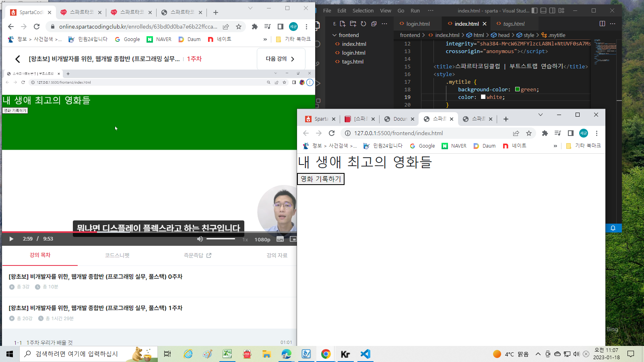Split the VS Code editor right
644x362 pixels.
pyautogui.click(x=602, y=24)
